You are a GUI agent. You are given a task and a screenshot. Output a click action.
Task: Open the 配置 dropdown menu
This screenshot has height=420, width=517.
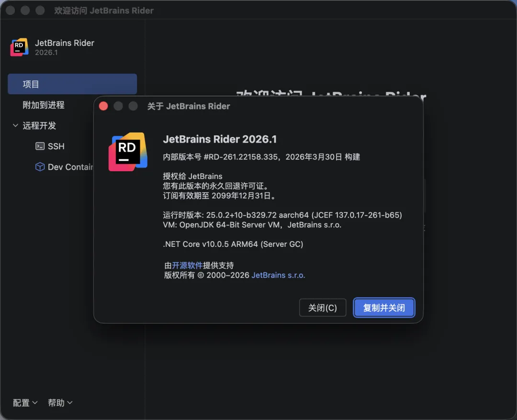point(25,403)
